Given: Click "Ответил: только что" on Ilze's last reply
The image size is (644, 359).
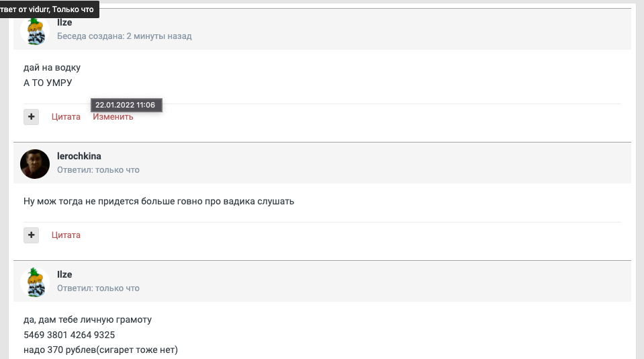Looking at the screenshot, I should (x=98, y=288).
